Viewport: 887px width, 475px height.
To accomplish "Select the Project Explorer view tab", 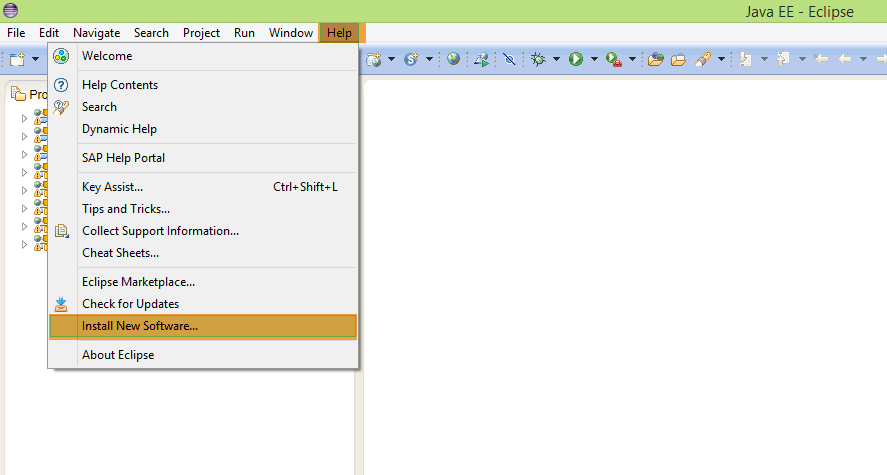I will [28, 94].
